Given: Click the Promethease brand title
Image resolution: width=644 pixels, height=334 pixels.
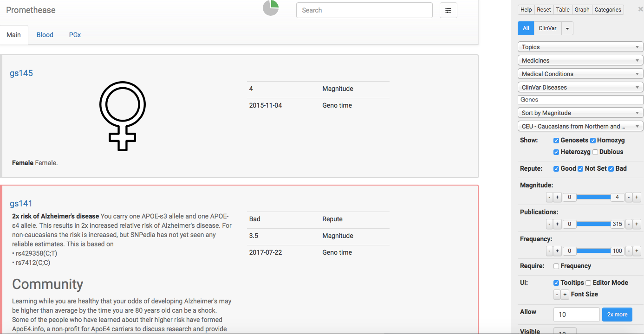Looking at the screenshot, I should point(31,10).
